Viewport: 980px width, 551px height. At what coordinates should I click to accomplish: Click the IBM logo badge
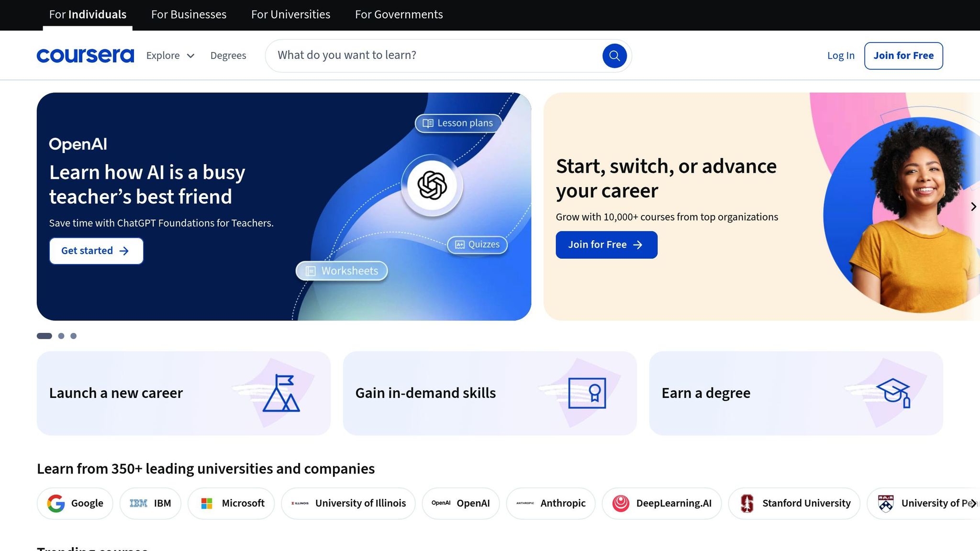138,503
